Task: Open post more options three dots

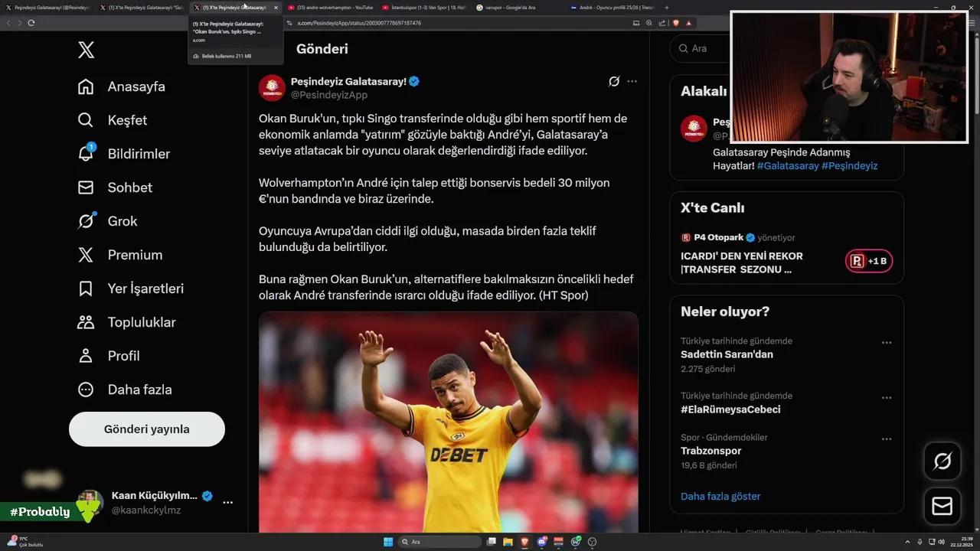Action: pos(632,81)
